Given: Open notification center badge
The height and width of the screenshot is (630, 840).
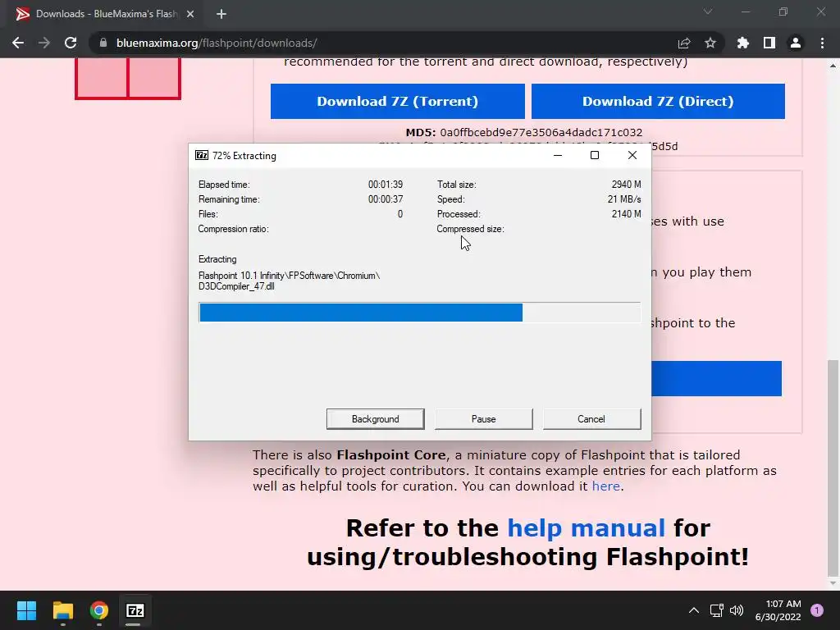Looking at the screenshot, I should [817, 610].
